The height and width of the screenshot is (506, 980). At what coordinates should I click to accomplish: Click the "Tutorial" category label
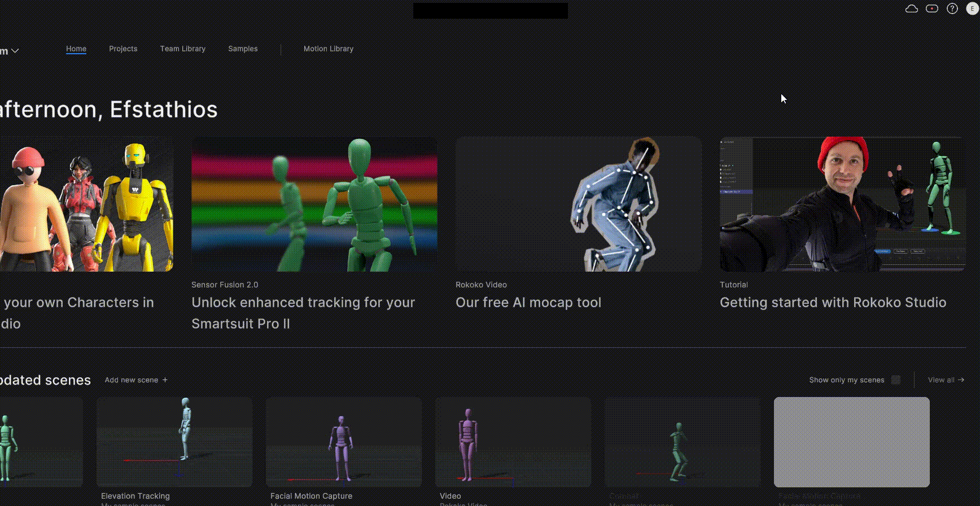tap(733, 285)
